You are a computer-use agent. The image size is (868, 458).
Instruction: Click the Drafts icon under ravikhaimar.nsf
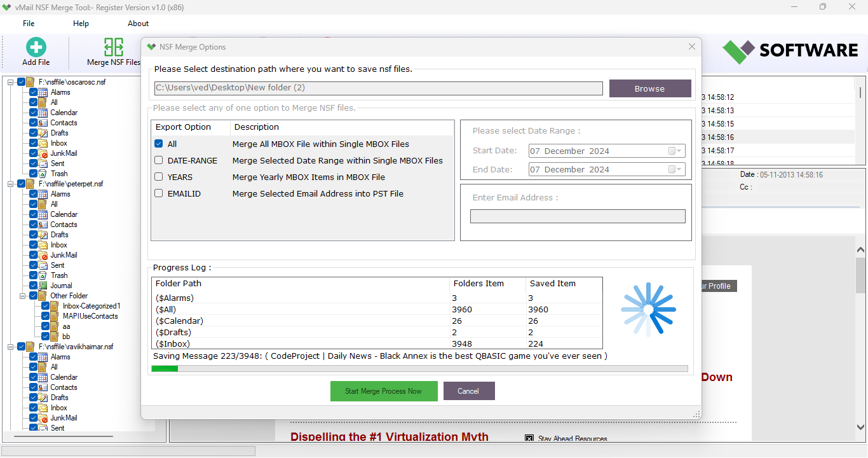click(x=43, y=398)
